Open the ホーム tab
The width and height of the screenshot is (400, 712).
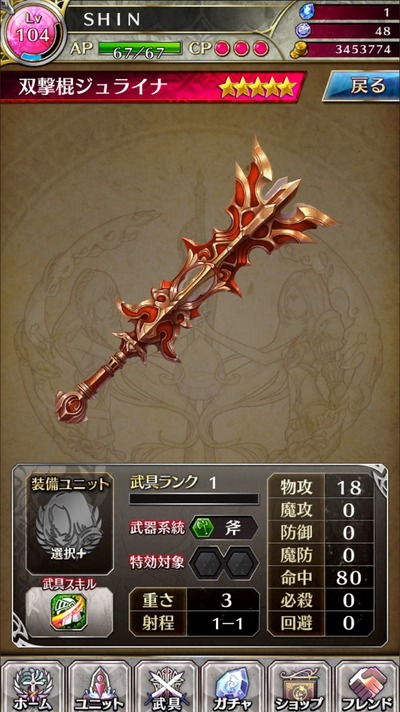(33, 687)
